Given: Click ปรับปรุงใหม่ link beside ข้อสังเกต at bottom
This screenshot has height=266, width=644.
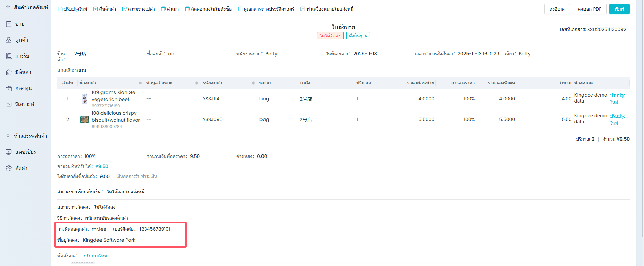Looking at the screenshot, I should 95,256.
